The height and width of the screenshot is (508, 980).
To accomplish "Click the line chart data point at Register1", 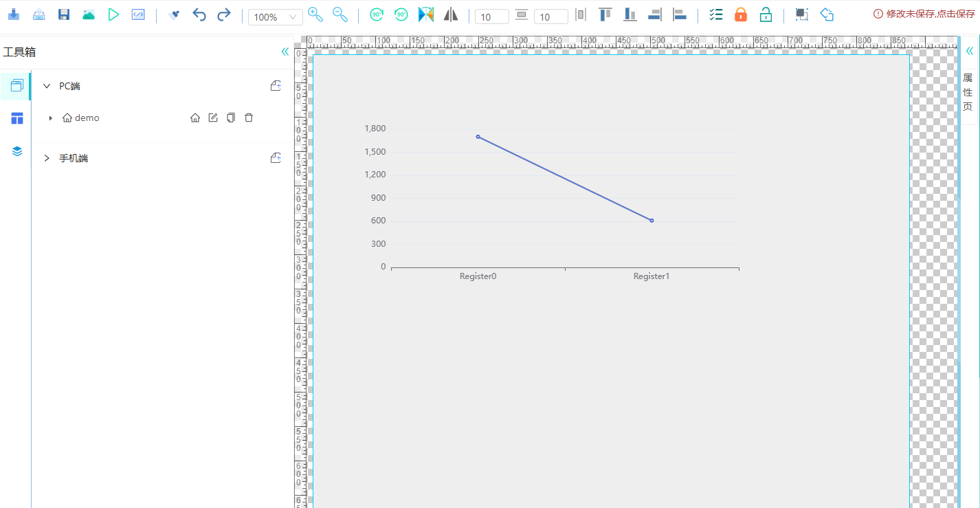I will 652,221.
